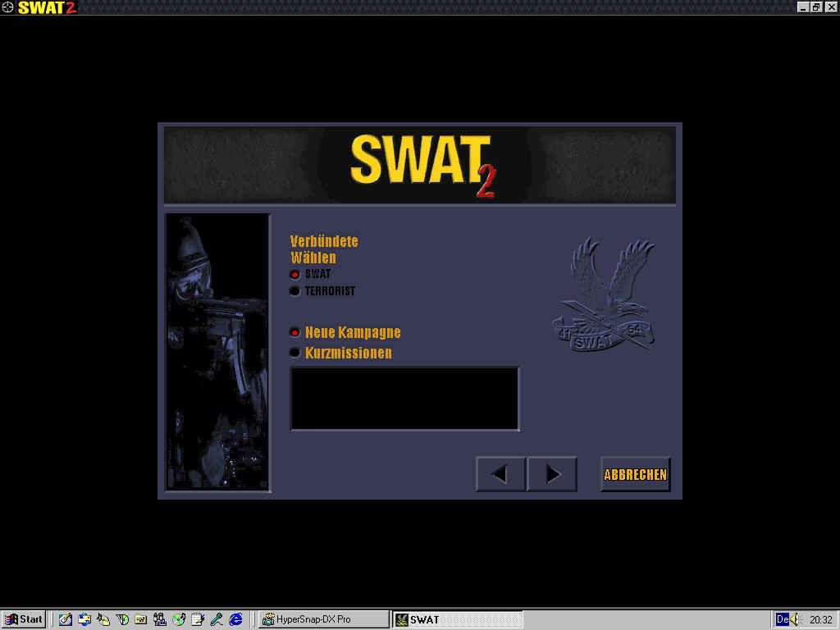The image size is (840, 630).
Task: Click the keyboard and mouse Quick Launch icon
Action: click(x=161, y=619)
